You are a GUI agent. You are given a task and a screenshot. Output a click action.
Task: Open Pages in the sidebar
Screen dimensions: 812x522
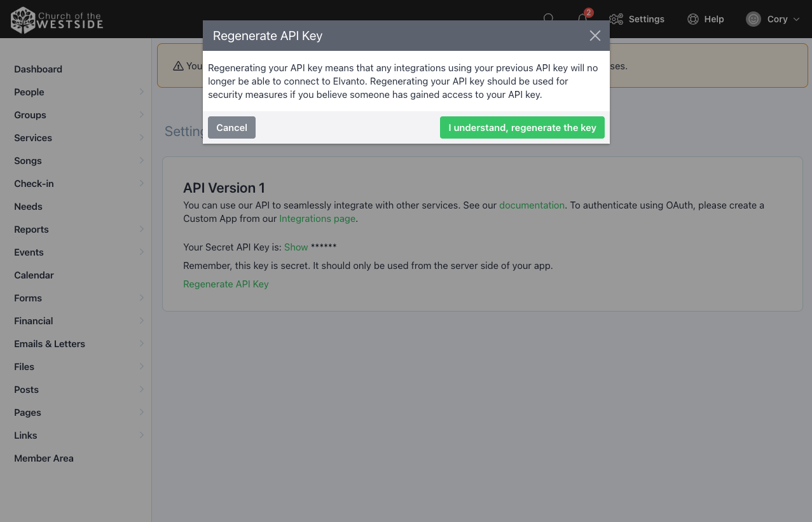coord(27,413)
